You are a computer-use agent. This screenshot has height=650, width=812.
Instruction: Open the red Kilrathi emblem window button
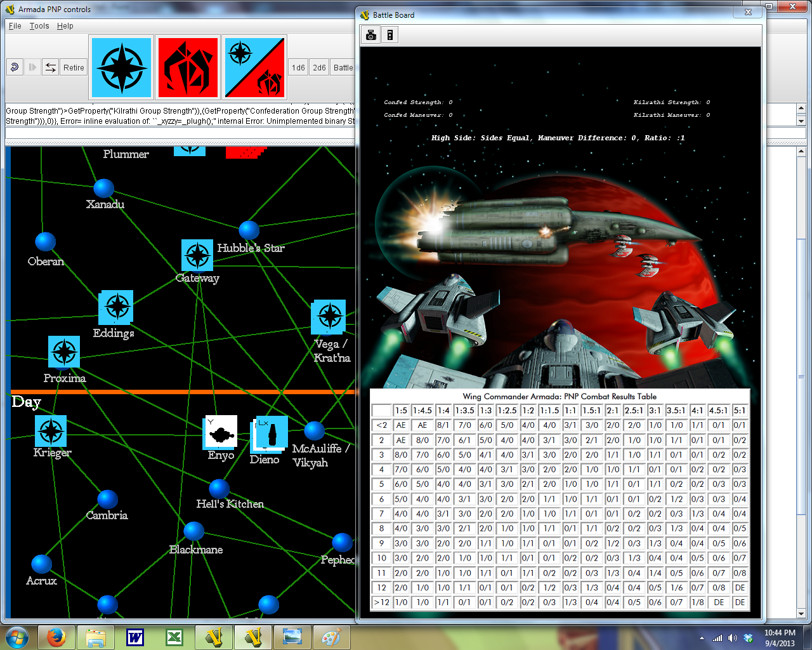point(188,67)
